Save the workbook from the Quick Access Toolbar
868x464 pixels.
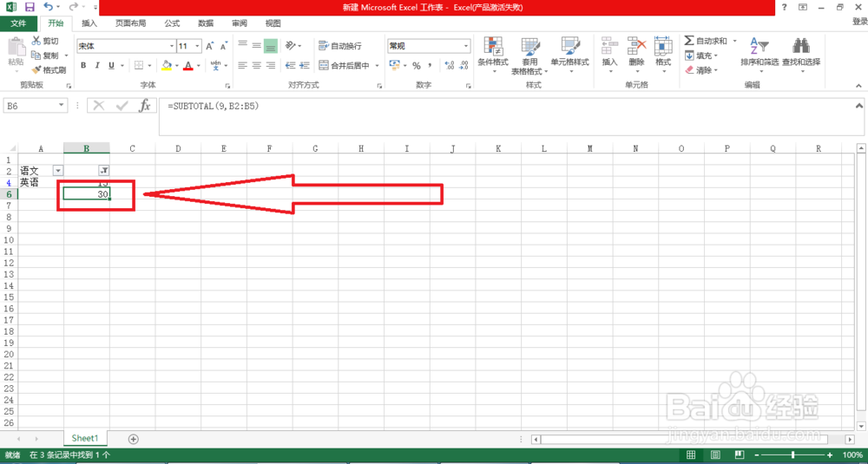pyautogui.click(x=30, y=7)
